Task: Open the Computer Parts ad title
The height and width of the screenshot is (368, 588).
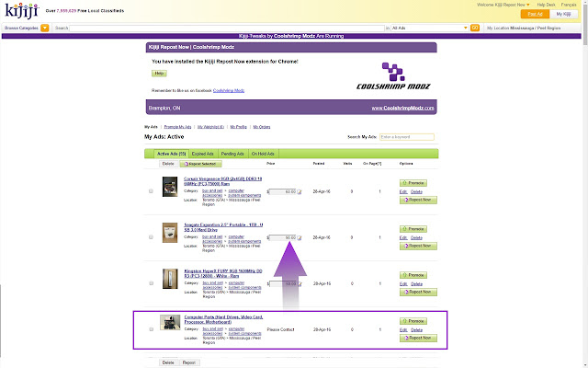Action: 223,319
